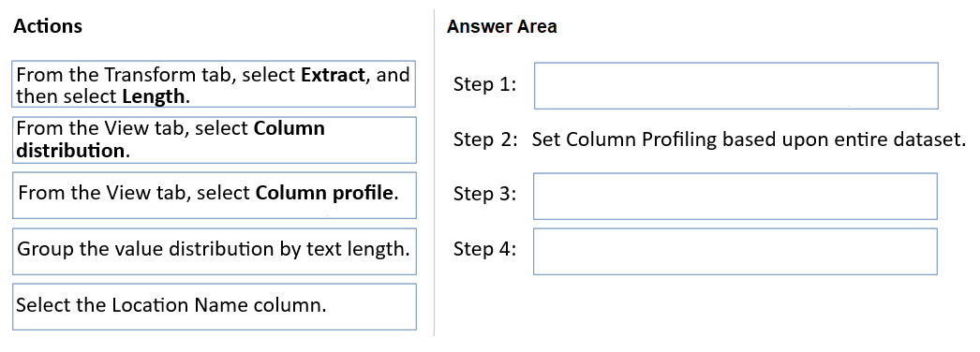The width and height of the screenshot is (980, 352).
Task: Click the vertical divider between Actions and Answer Area
Action: (435, 173)
